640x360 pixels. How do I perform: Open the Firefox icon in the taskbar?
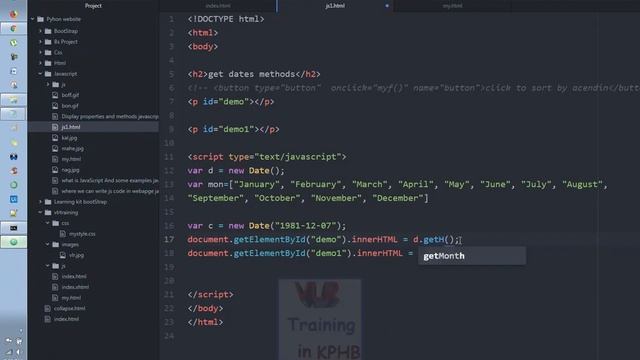point(13,14)
